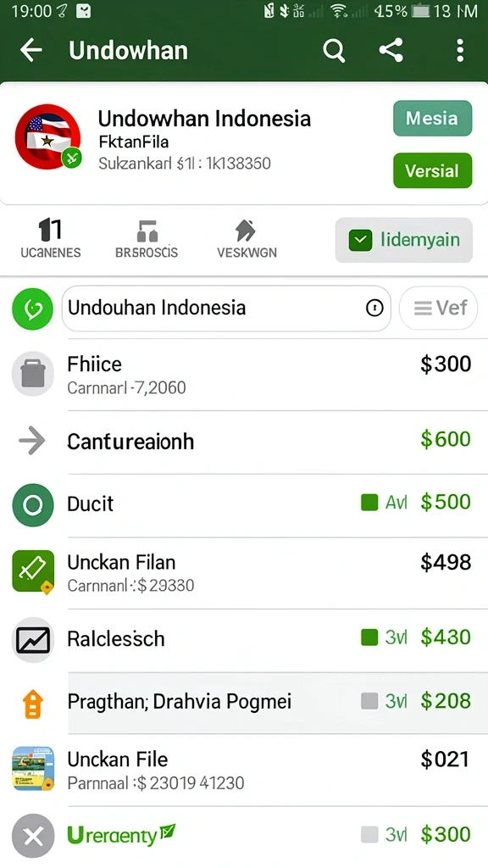Click the Undouhan Indonesia search field
The image size is (488, 868).
pos(226,308)
